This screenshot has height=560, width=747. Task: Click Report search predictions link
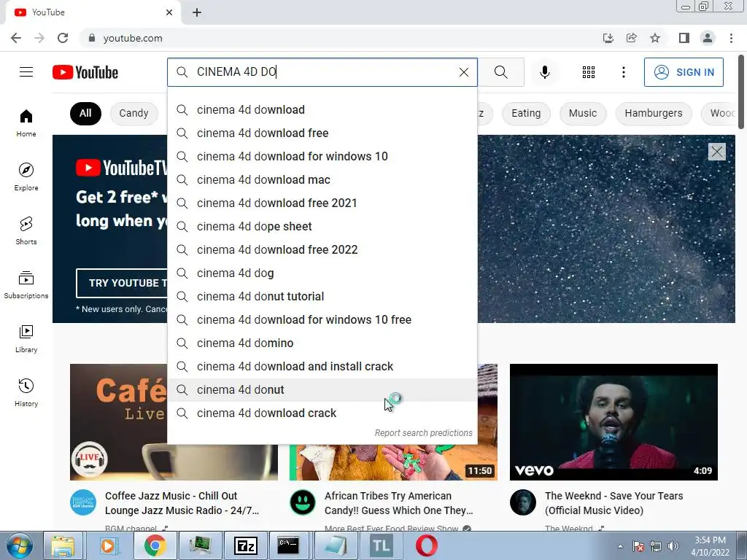pos(424,433)
